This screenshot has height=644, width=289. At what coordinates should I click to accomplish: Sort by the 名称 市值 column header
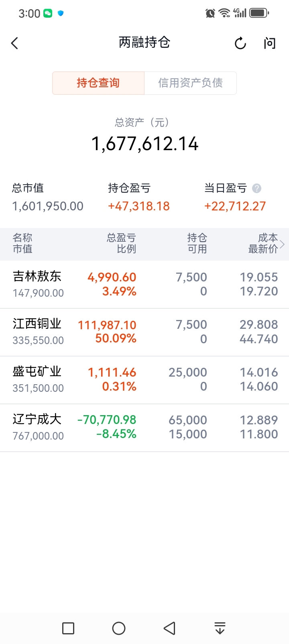(x=22, y=243)
